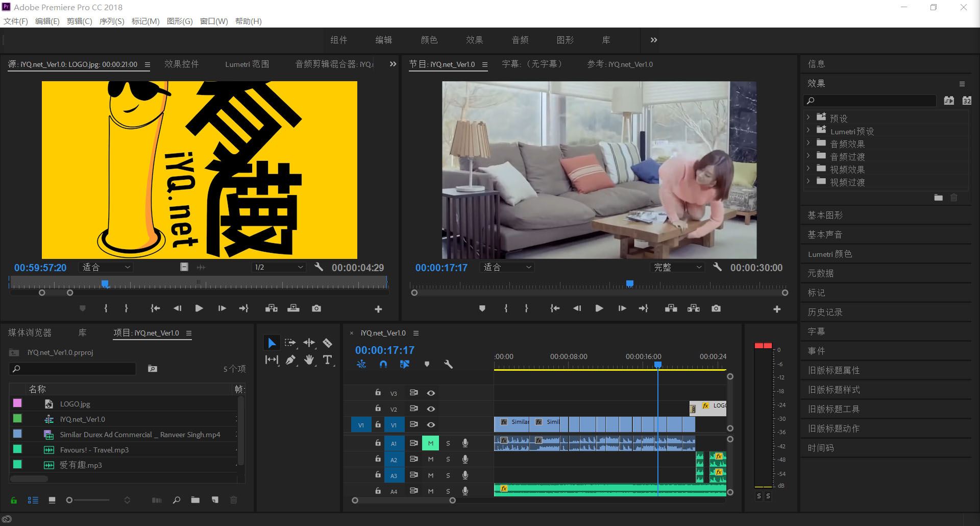Select the Type tool
The width and height of the screenshot is (980, 526).
(x=328, y=360)
